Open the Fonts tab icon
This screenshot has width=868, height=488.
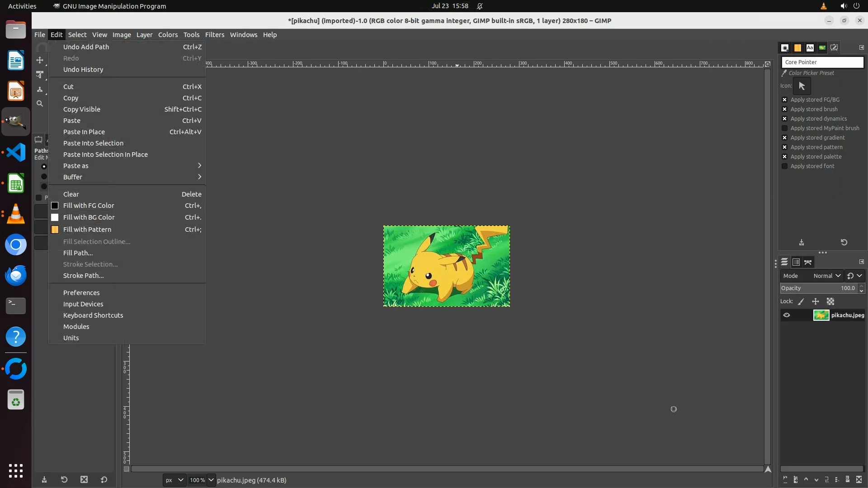pos(810,47)
